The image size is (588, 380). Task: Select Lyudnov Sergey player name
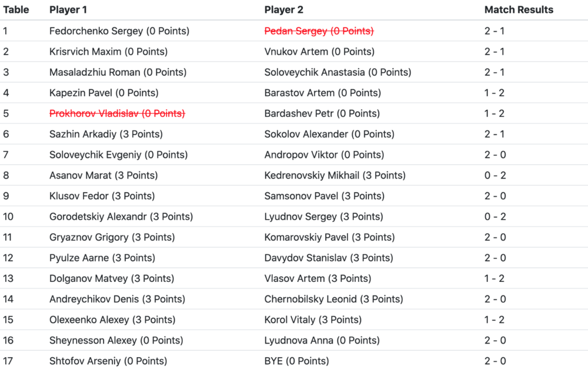point(323,217)
